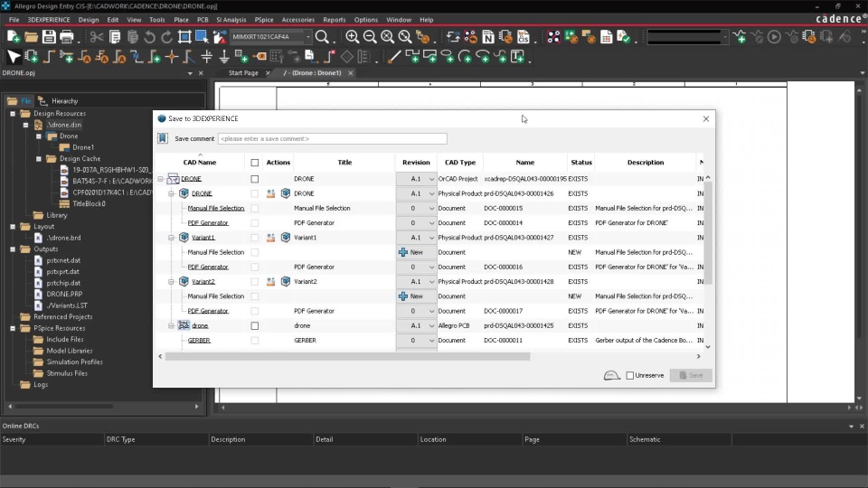Collapse the Outputs folder in project tree

click(13, 249)
